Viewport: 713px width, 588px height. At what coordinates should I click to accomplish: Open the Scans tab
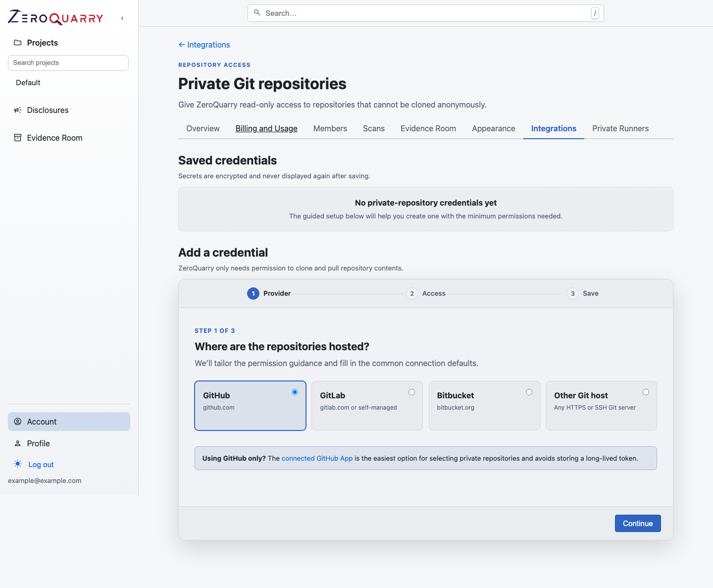coord(374,128)
